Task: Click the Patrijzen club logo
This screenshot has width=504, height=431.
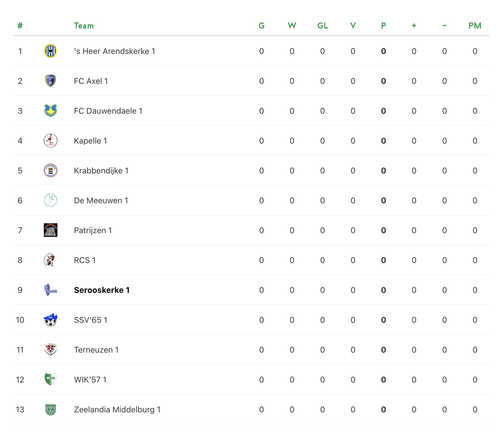Action: click(51, 230)
